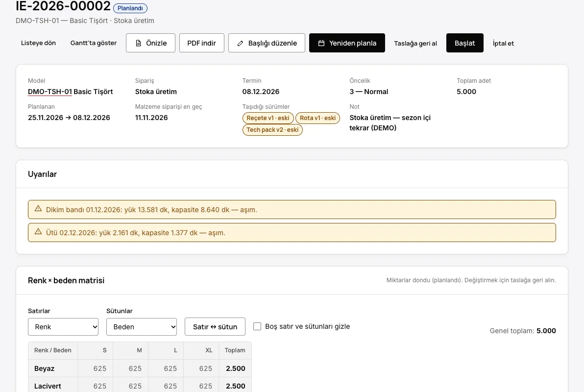Click the Beyaz row total 2.500
The image size is (584, 392).
(x=235, y=368)
